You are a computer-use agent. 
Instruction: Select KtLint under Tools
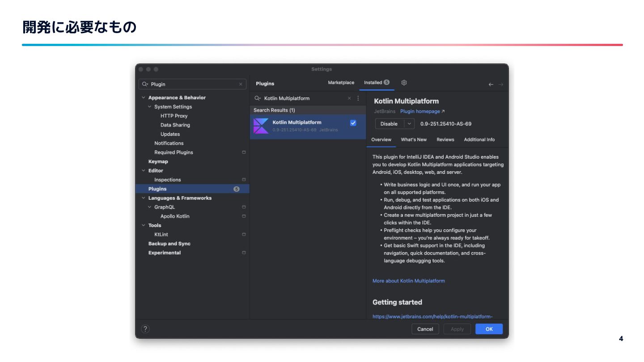161,235
